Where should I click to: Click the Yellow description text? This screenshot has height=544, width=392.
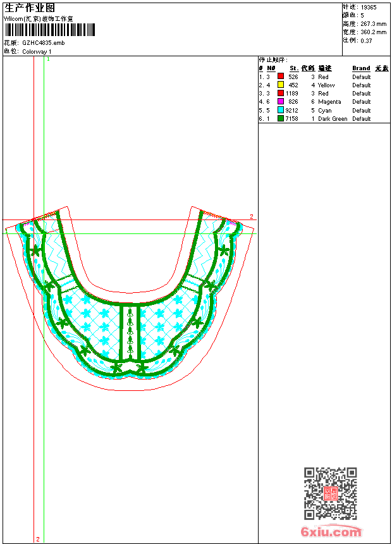click(326, 85)
